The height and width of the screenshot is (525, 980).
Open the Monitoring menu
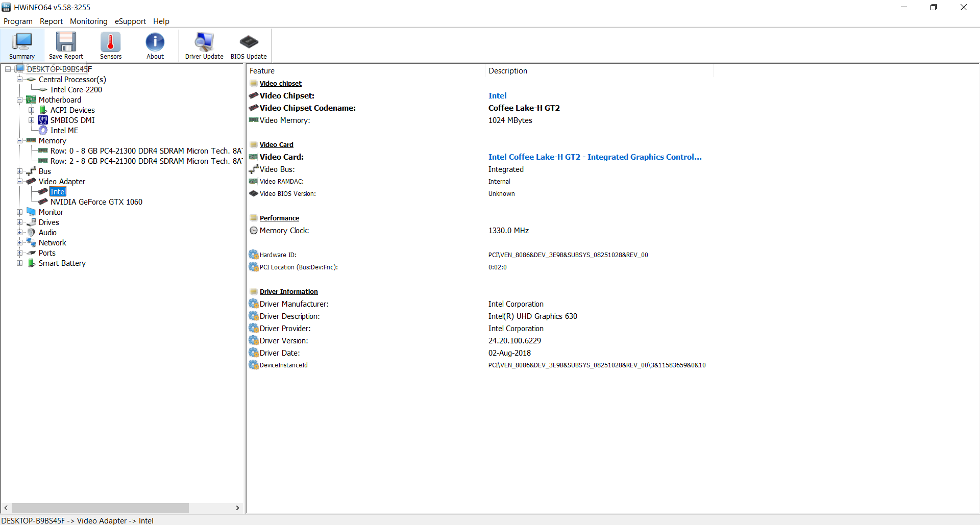89,21
